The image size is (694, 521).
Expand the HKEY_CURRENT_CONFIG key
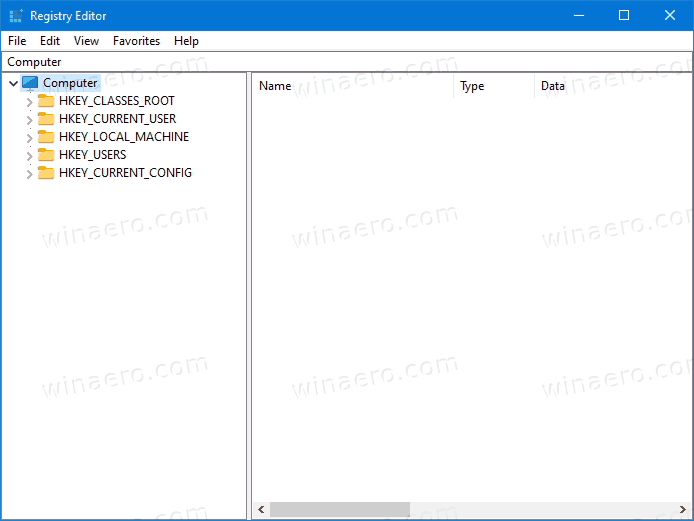point(29,174)
